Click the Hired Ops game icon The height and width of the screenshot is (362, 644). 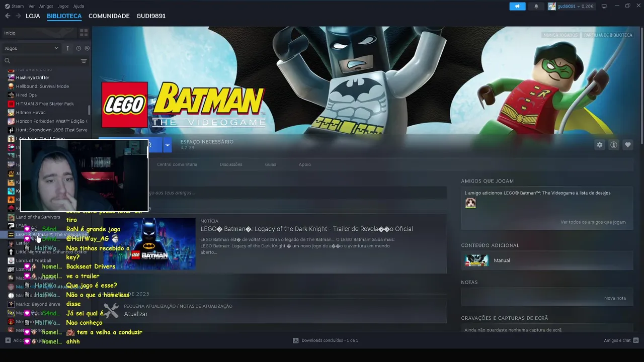pyautogui.click(x=11, y=95)
